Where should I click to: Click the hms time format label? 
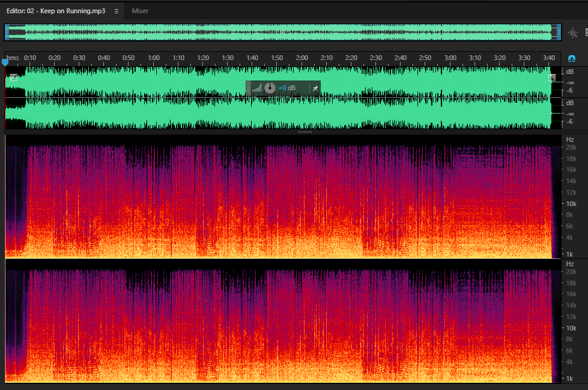pos(13,58)
